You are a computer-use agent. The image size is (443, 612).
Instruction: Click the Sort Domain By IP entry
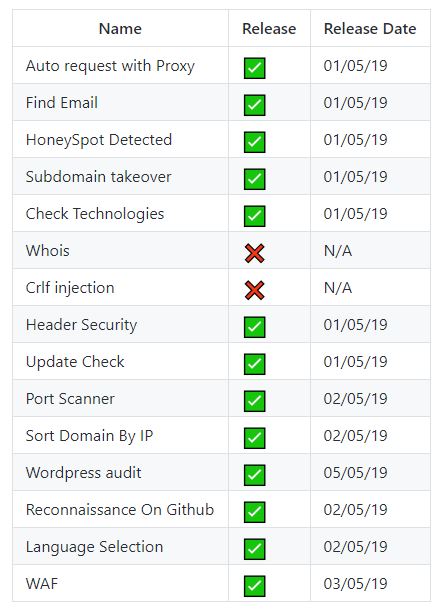coord(89,436)
